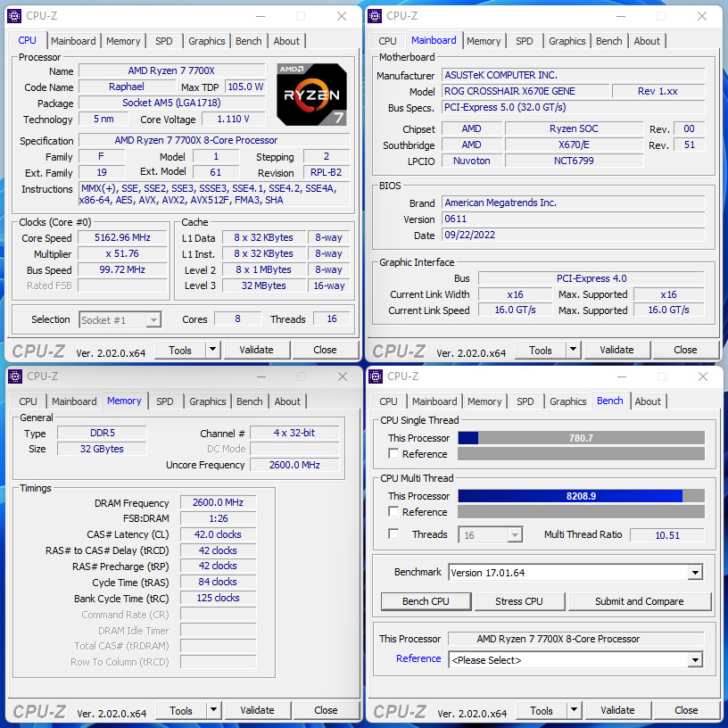This screenshot has height=728, width=728.
Task: Click Validate in the Bench window
Action: pyautogui.click(x=617, y=710)
